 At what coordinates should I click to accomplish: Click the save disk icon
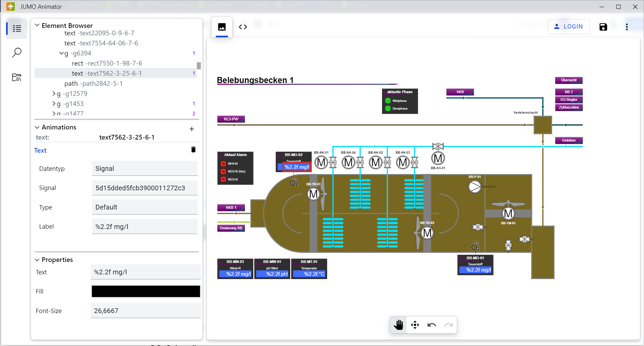point(603,27)
